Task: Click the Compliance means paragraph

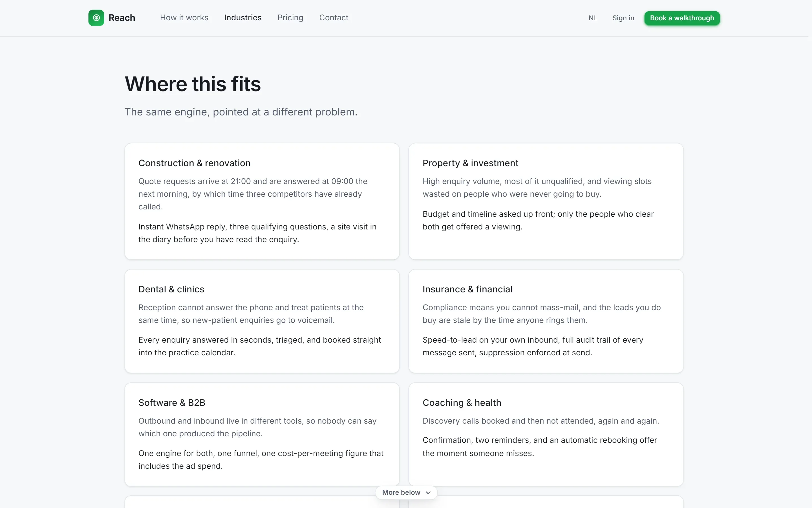Action: pos(542,314)
